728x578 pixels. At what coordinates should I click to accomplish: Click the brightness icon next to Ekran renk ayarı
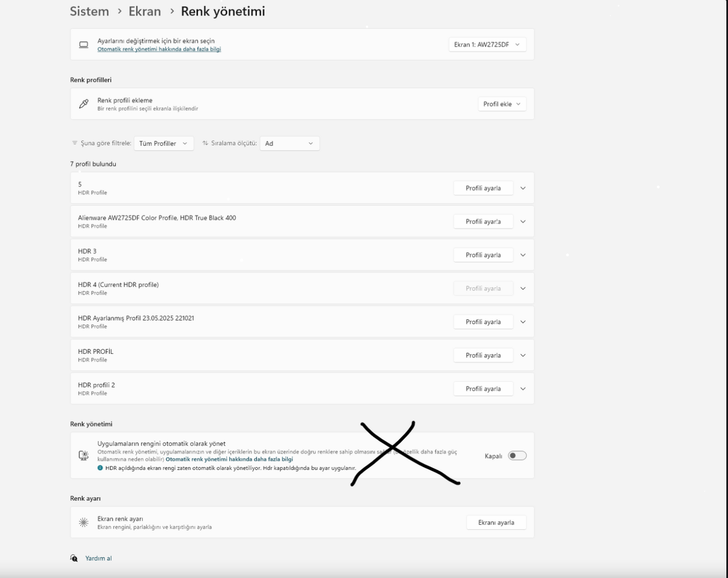[84, 523]
